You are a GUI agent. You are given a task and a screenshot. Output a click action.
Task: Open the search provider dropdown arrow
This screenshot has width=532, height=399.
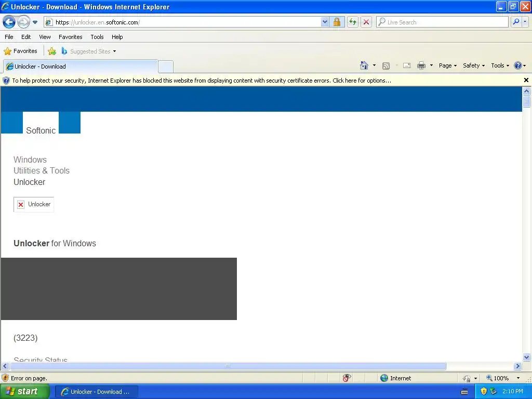[x=525, y=22]
